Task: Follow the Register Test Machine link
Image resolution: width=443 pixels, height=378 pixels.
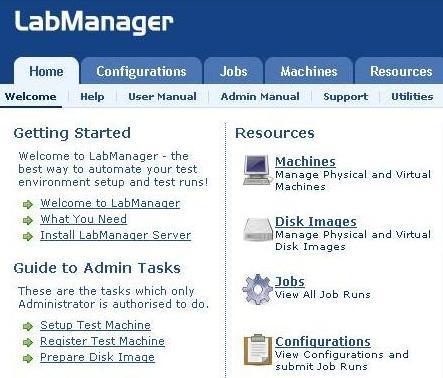Action: [102, 341]
